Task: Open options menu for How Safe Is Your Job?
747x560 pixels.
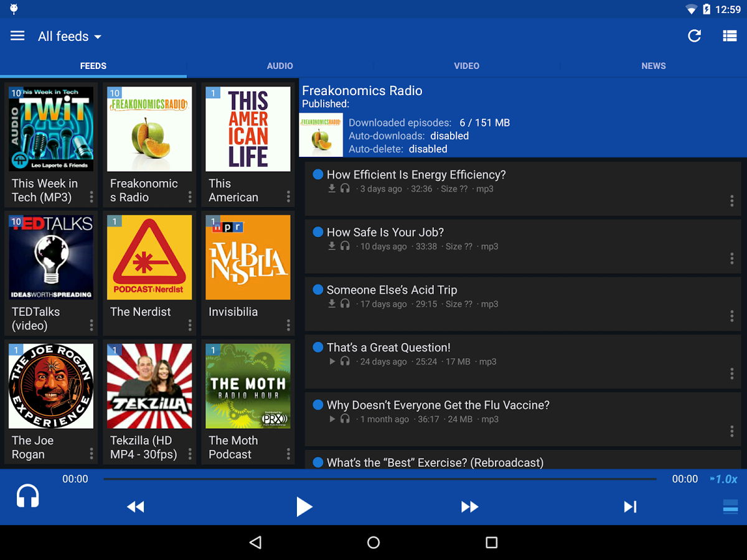Action: (x=731, y=259)
